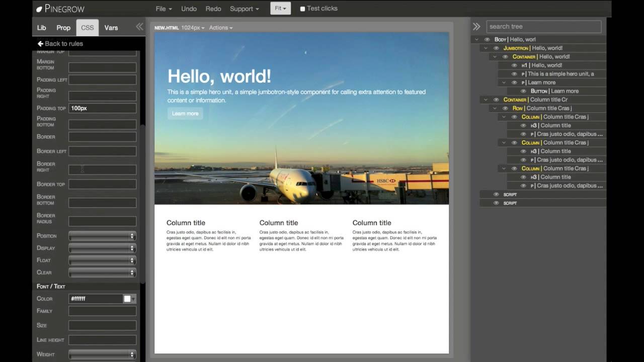Hide the Jumbotron element via eye icon
The height and width of the screenshot is (362, 644).
[x=496, y=48]
